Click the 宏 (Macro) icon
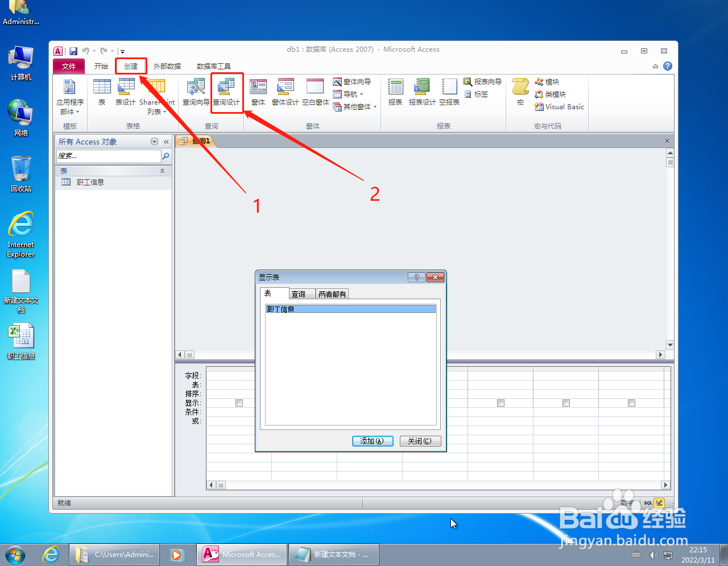 click(520, 92)
